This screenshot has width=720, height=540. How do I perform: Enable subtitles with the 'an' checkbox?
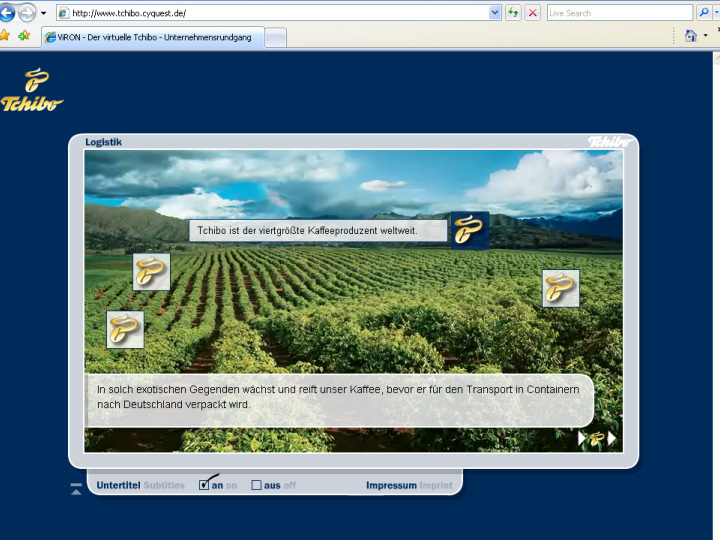(204, 485)
